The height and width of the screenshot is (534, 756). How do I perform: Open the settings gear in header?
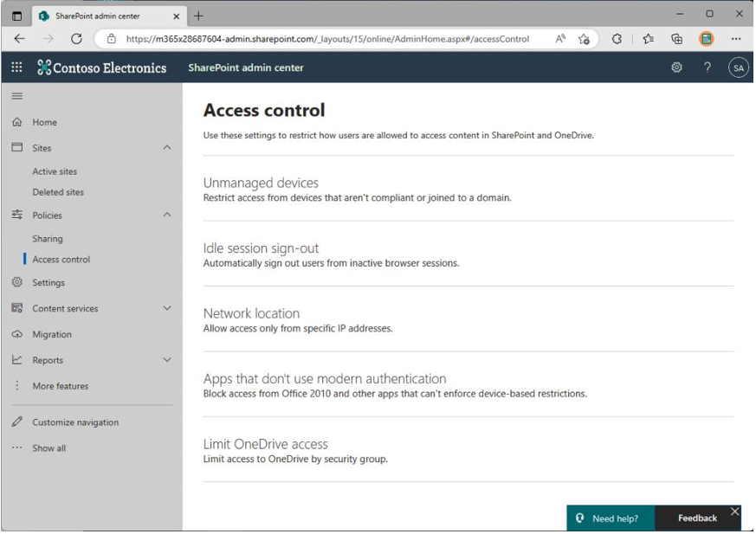pos(676,68)
